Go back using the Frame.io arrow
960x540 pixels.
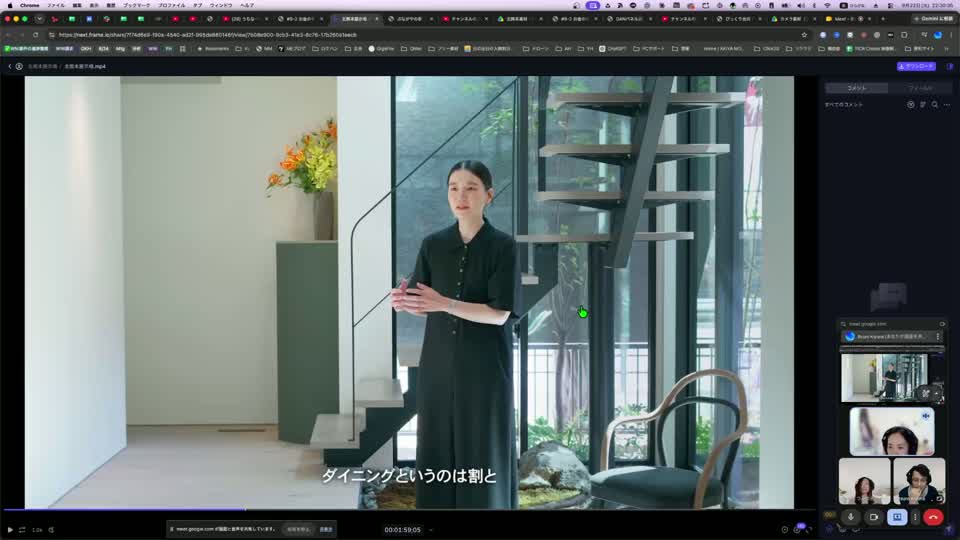(9, 66)
